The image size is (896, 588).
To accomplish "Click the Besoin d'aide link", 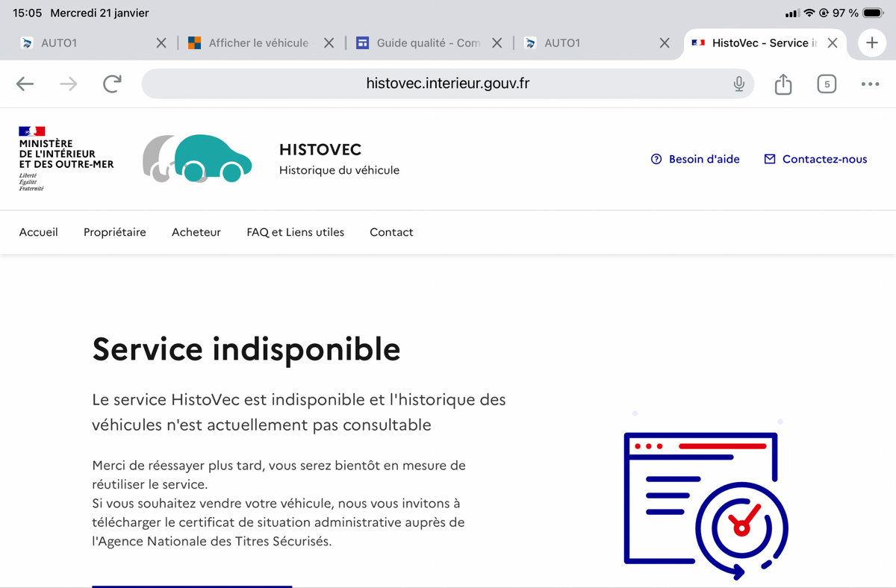I will 695,159.
